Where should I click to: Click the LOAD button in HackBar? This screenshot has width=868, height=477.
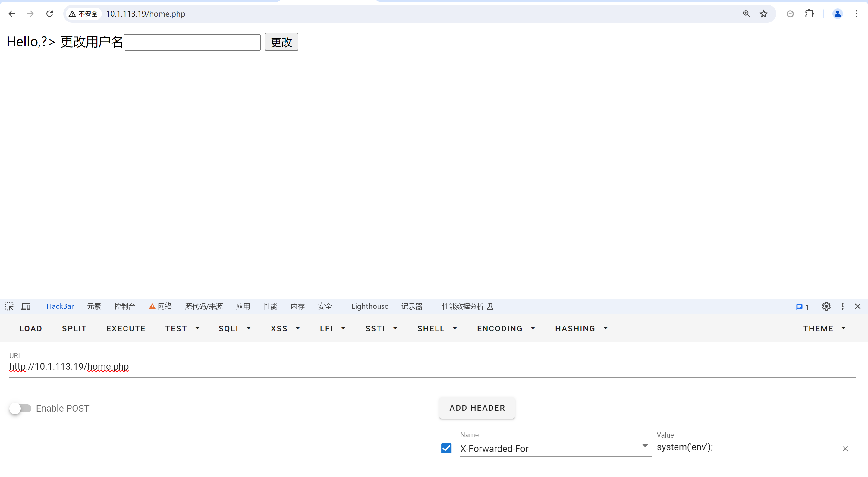(x=31, y=329)
